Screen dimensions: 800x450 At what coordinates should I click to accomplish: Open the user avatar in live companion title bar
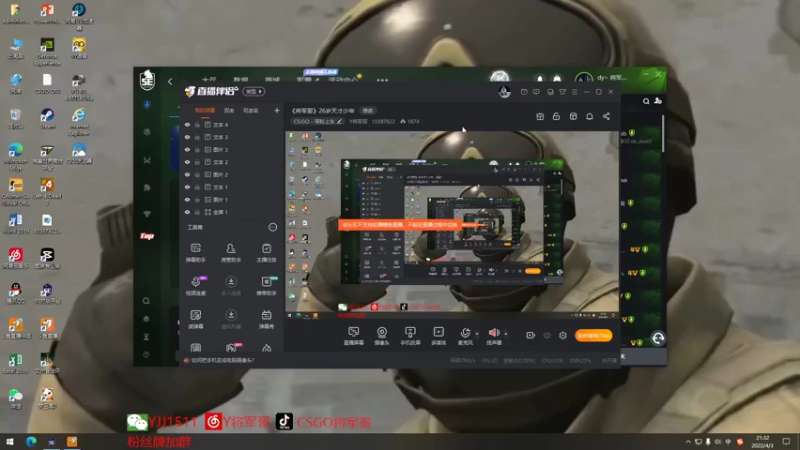click(x=504, y=92)
